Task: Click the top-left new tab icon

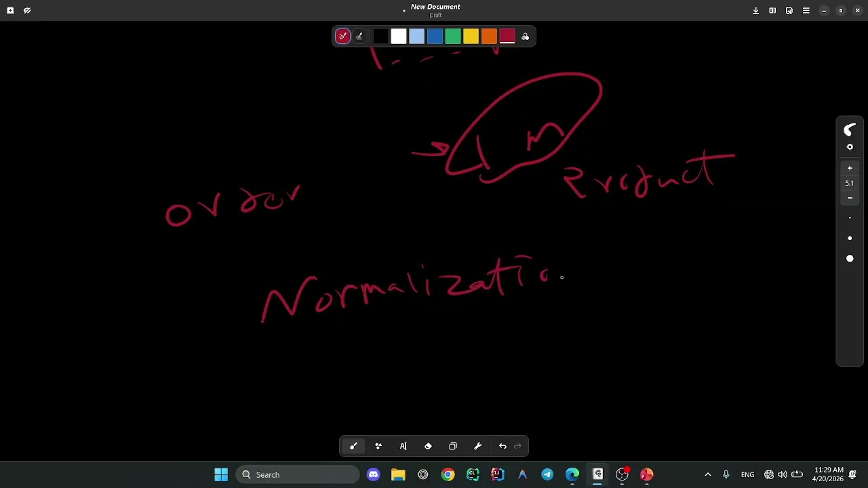Action: pyautogui.click(x=10, y=11)
